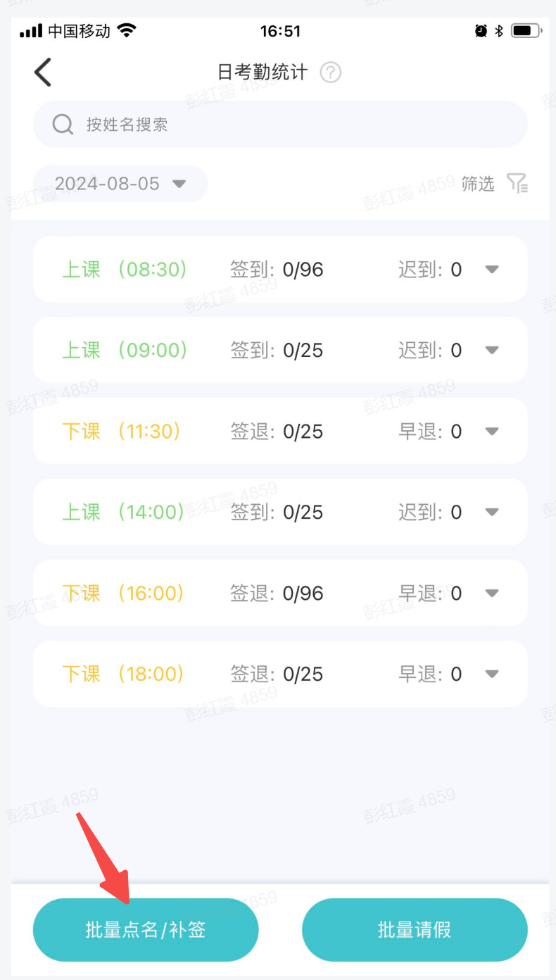Image resolution: width=556 pixels, height=980 pixels.
Task: Tap the battery status icon
Action: (525, 31)
